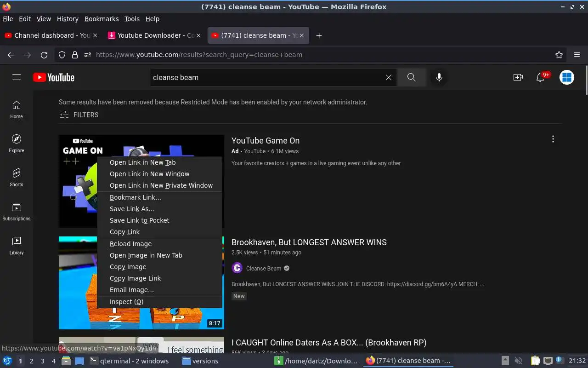This screenshot has height=368, width=588.
Task: Choose Open Image in New Tab
Action: (160, 255)
